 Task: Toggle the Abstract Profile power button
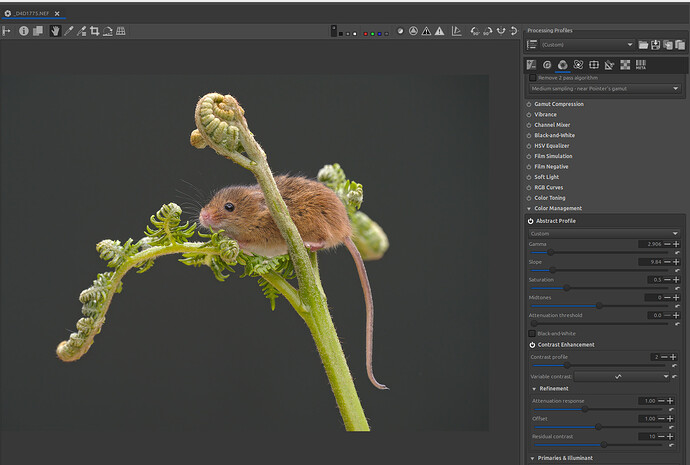click(x=532, y=221)
